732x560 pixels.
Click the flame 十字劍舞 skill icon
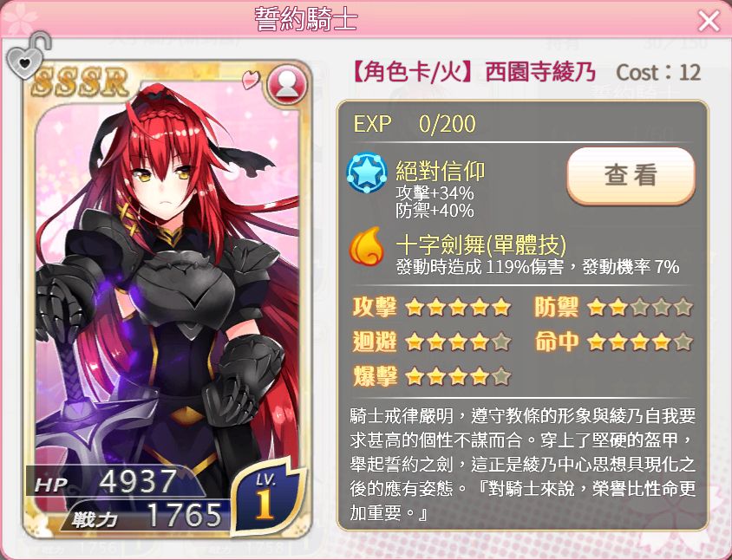pos(367,247)
